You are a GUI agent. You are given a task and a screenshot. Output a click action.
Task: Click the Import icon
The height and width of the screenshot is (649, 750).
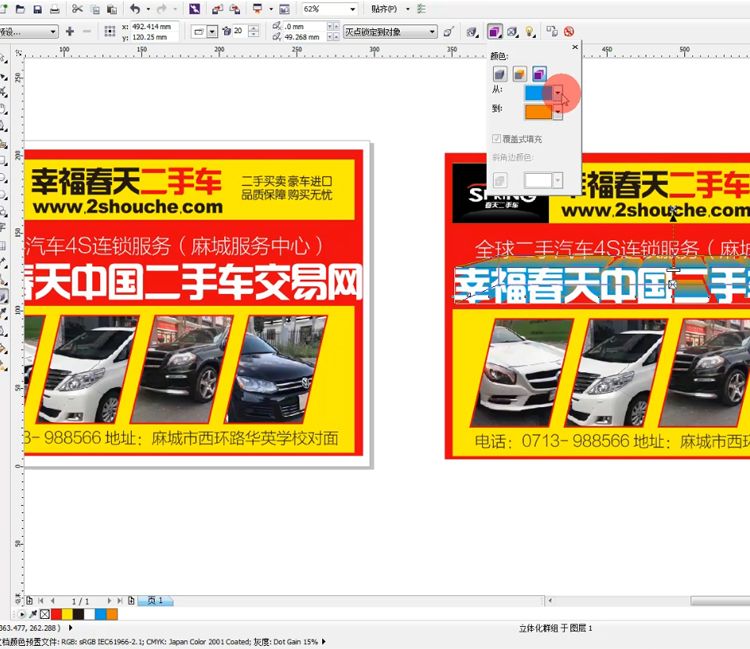coord(218,9)
